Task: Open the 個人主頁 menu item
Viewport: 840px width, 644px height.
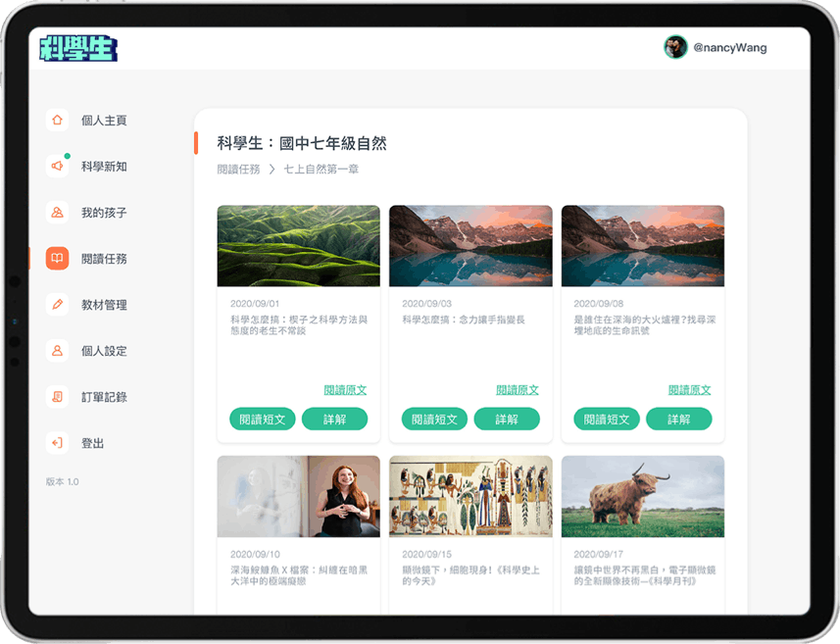Action: coord(104,121)
